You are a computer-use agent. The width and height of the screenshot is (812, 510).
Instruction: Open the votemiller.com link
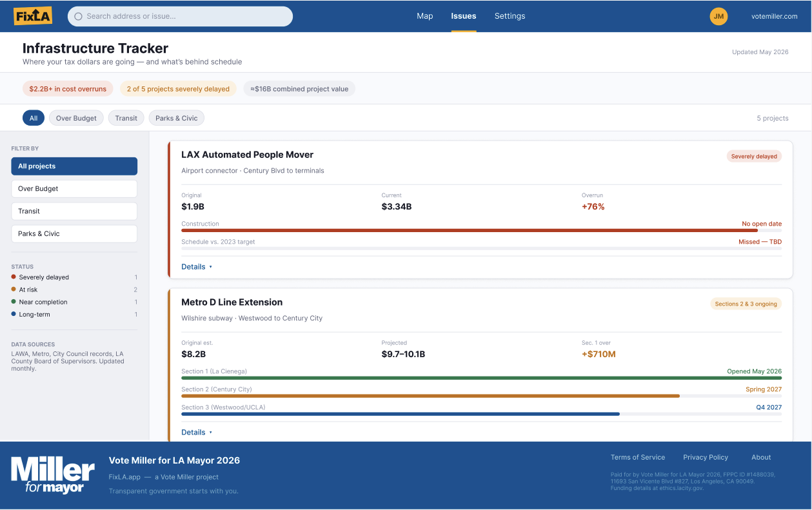775,16
